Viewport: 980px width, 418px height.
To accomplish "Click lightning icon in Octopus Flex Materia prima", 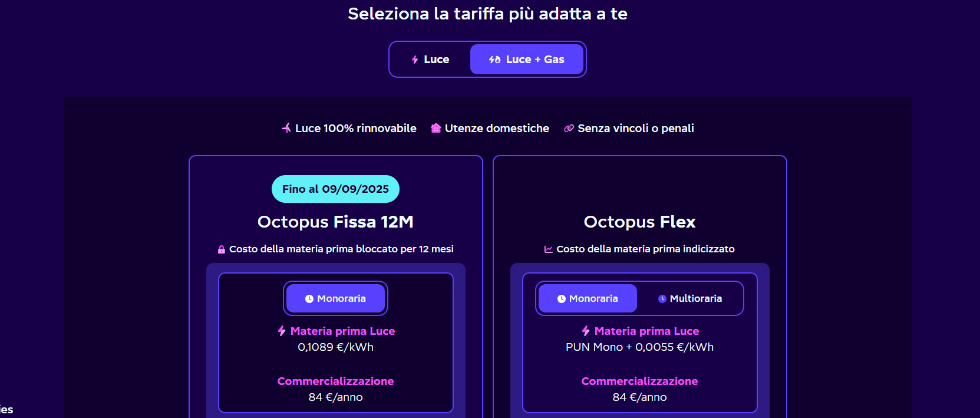I will 586,331.
